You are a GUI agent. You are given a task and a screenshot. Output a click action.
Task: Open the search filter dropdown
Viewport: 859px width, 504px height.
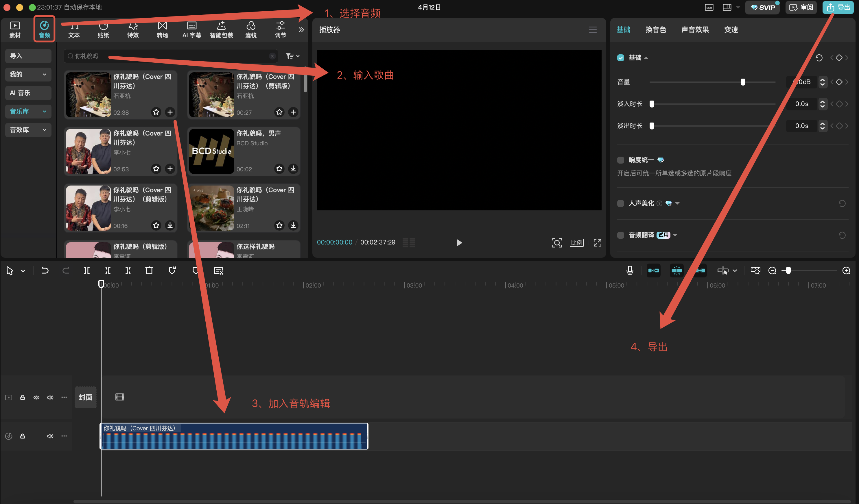(292, 56)
